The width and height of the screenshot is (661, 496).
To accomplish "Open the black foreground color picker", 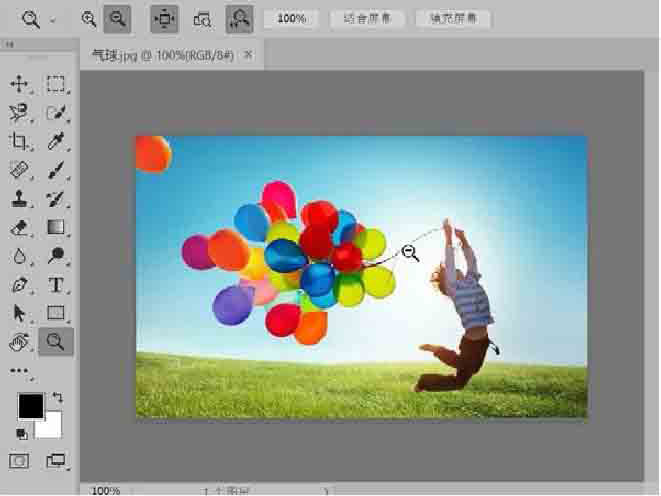I will 31,406.
